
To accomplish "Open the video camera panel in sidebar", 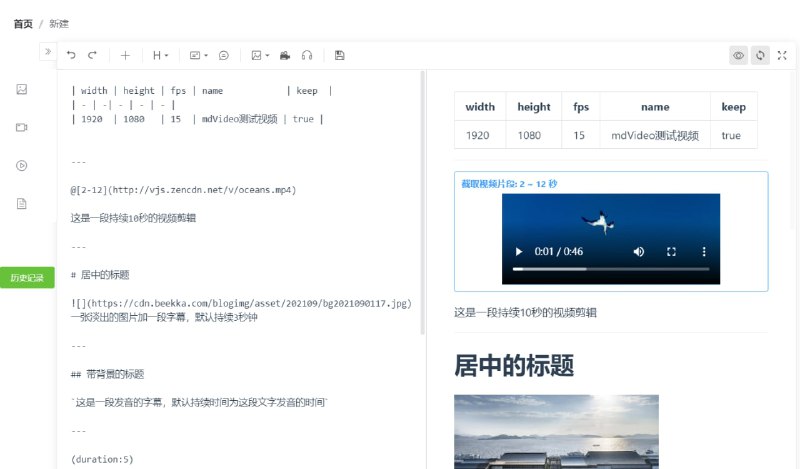I will (x=21, y=128).
